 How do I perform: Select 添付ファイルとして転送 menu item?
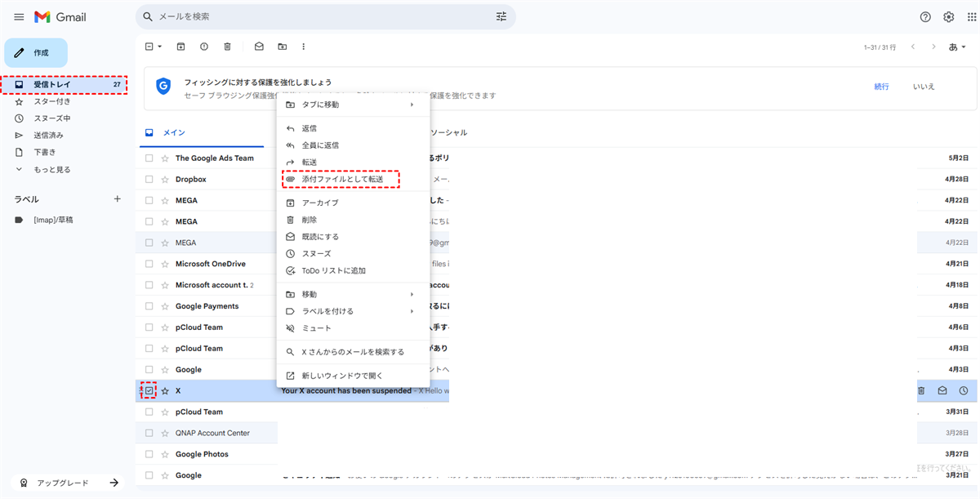[x=353, y=179]
